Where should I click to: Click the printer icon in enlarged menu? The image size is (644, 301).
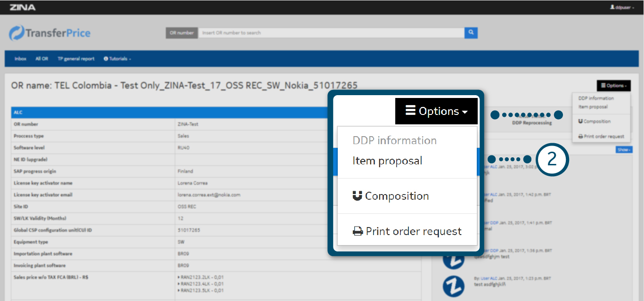coord(358,231)
